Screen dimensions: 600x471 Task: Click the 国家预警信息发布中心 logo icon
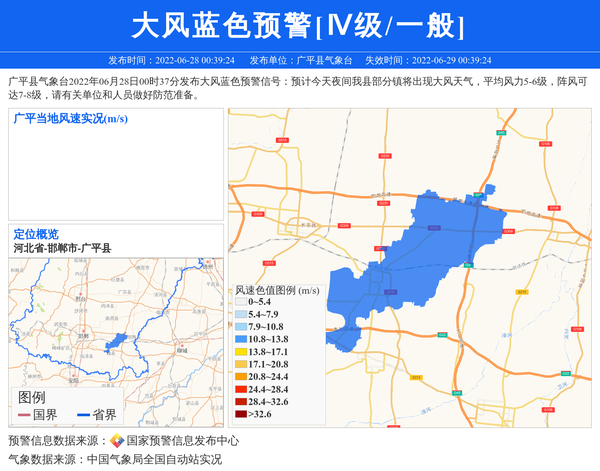pos(117,441)
